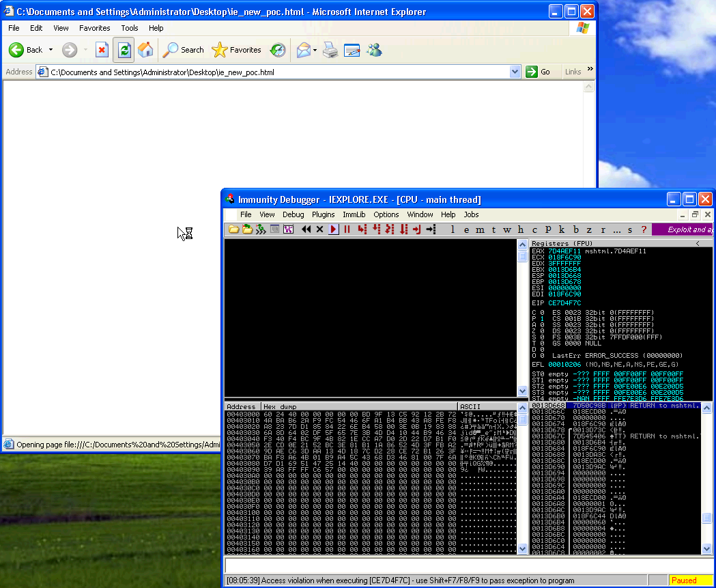Open Favorites star button in IE toolbar
This screenshot has height=588, width=716.
pyautogui.click(x=237, y=50)
